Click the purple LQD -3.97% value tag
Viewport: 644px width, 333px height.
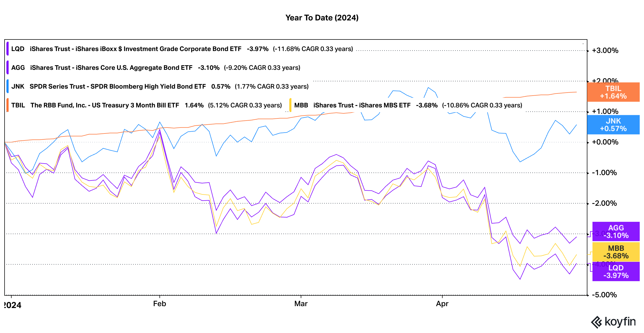point(616,272)
